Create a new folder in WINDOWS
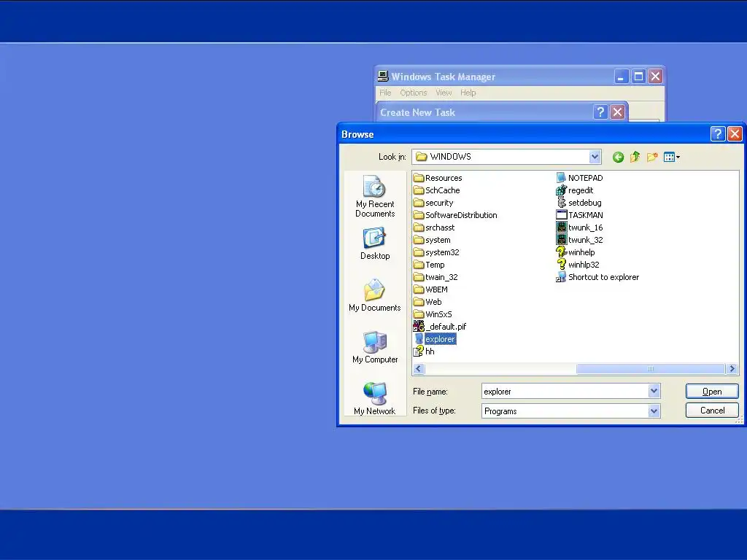 coord(652,157)
